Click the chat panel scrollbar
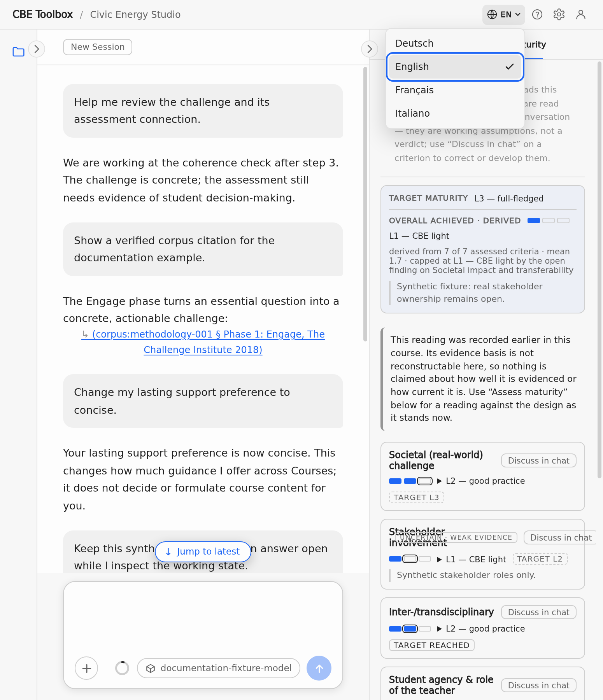Viewport: 603px width, 700px height. [365, 204]
